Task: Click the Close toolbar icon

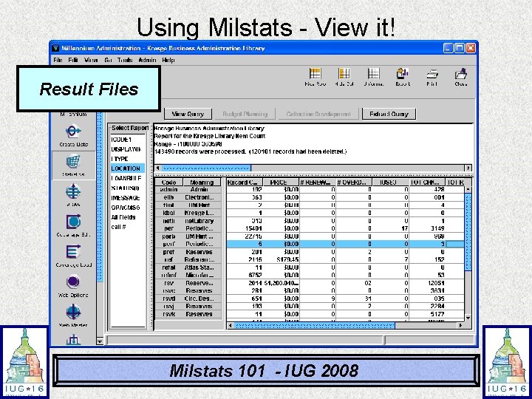Action: (x=461, y=77)
